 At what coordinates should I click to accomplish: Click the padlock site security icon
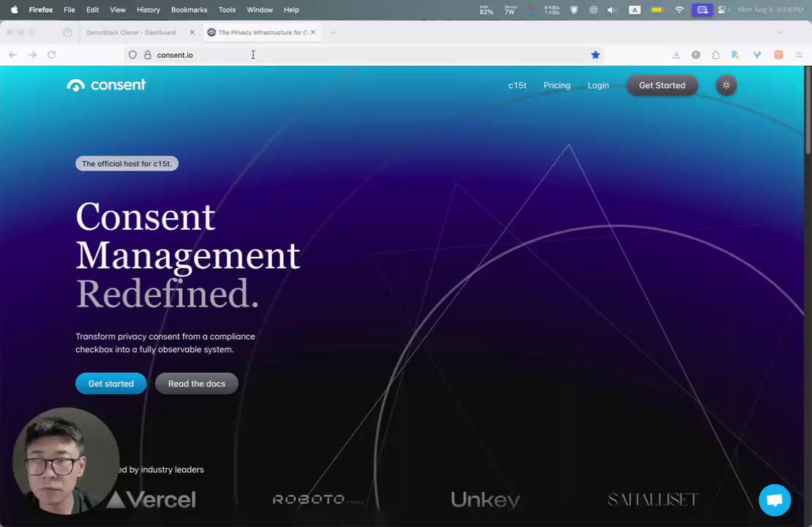click(x=148, y=55)
